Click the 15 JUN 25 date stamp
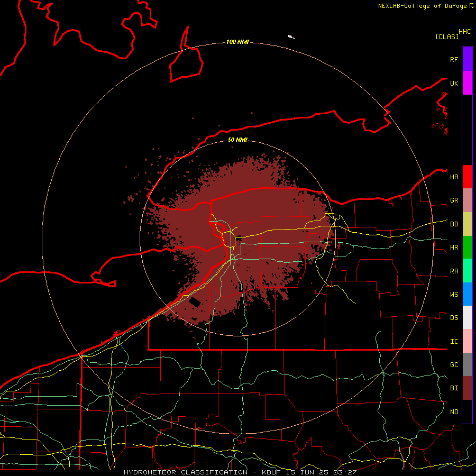Screen dimensions: 476x476 coord(307,472)
